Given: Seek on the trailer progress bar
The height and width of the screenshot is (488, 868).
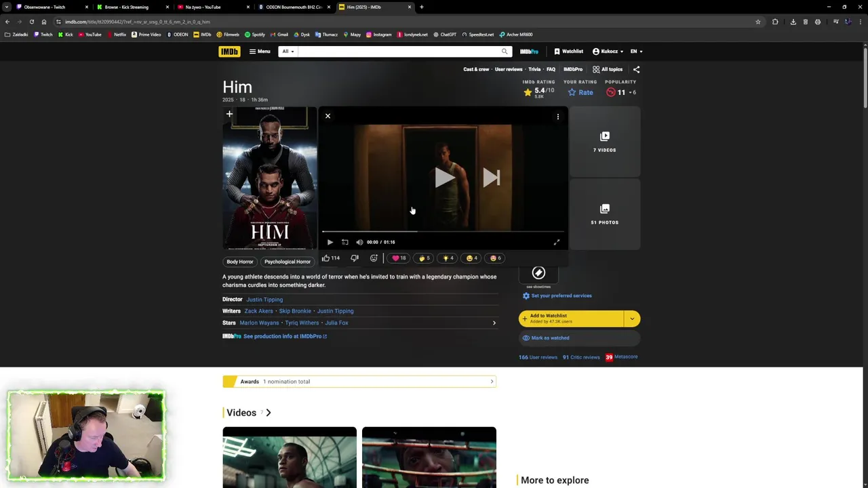Looking at the screenshot, I should (443, 232).
